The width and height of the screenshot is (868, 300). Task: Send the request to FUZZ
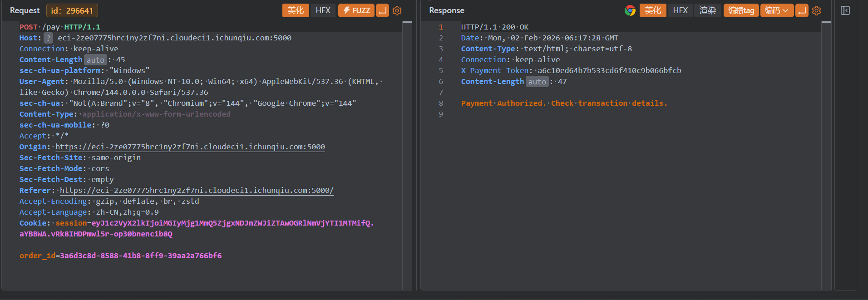(356, 10)
